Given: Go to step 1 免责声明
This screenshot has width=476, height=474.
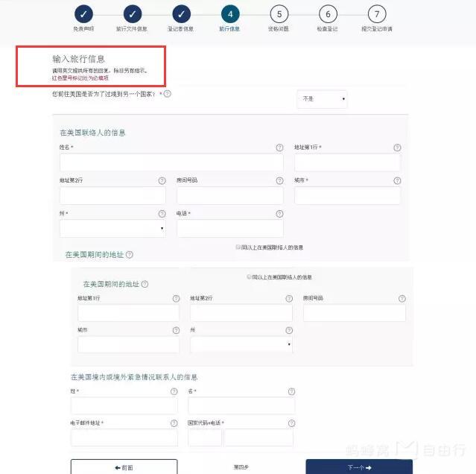Looking at the screenshot, I should click(83, 14).
